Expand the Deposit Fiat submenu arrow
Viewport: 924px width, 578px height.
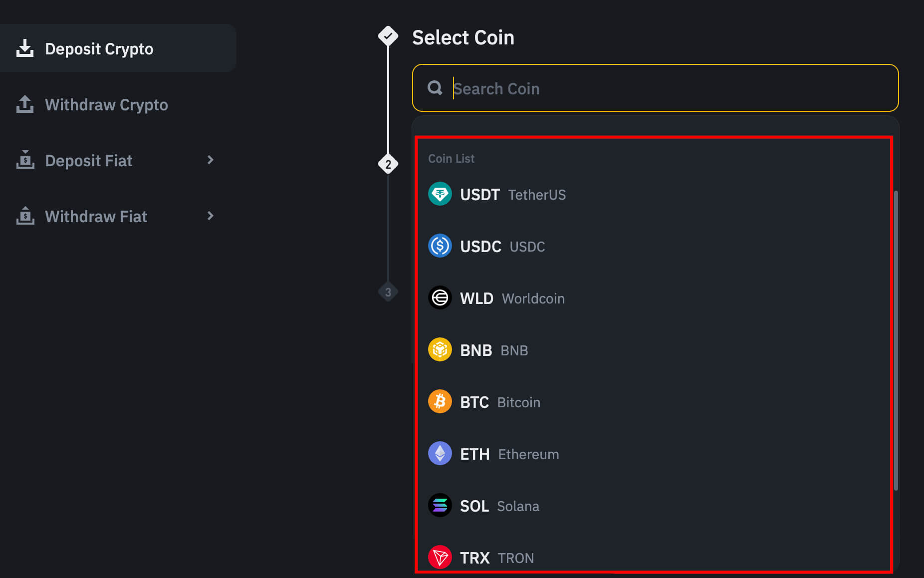[210, 160]
